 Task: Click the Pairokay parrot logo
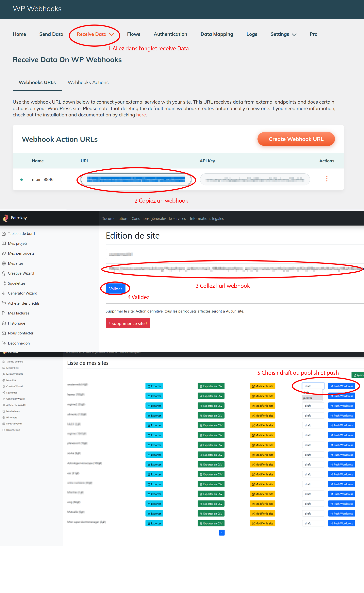coord(6,218)
